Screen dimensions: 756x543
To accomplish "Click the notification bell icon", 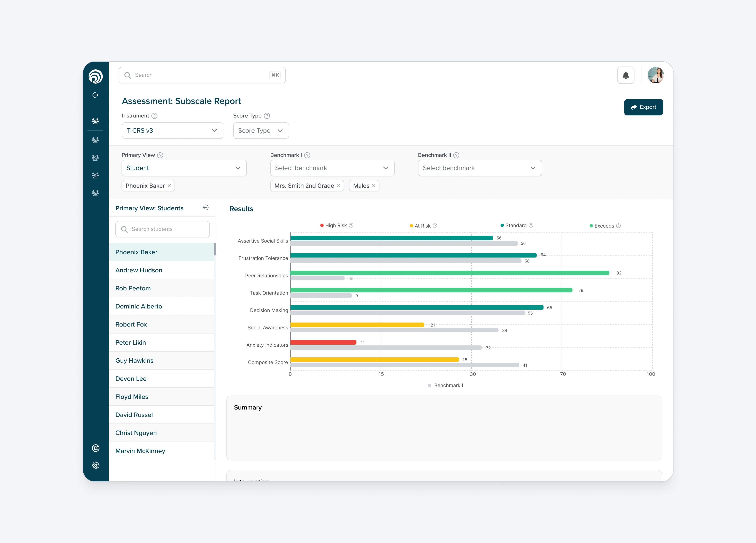I will click(x=625, y=75).
